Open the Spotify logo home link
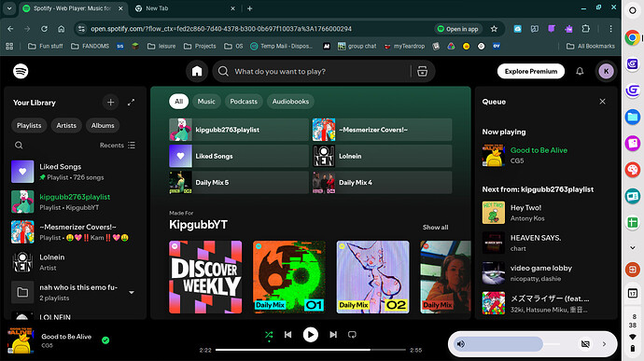Image resolution: width=644 pixels, height=361 pixels. pyautogui.click(x=21, y=71)
